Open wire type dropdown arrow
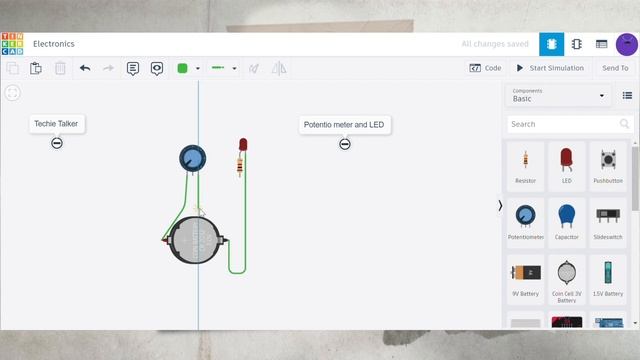The image size is (640, 360). 234,69
